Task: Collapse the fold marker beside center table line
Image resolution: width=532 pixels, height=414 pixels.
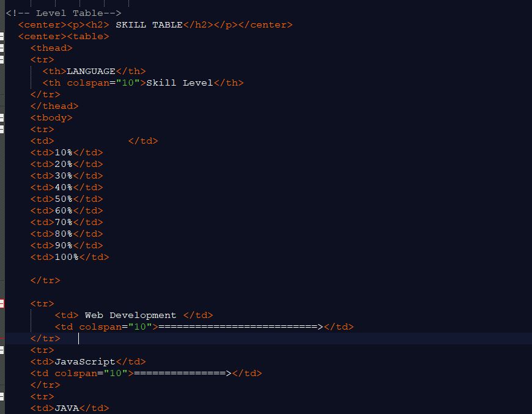Action: coord(2,37)
